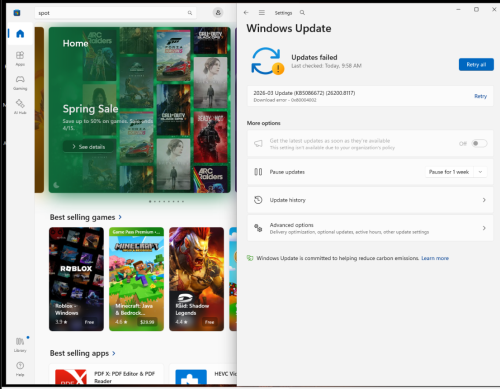Open Update history
Image resolution: width=500 pixels, height=389 pixels.
point(370,200)
